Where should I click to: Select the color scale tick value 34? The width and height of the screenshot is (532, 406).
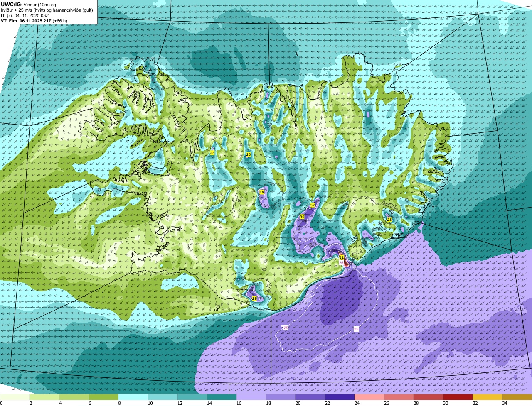[504, 403]
